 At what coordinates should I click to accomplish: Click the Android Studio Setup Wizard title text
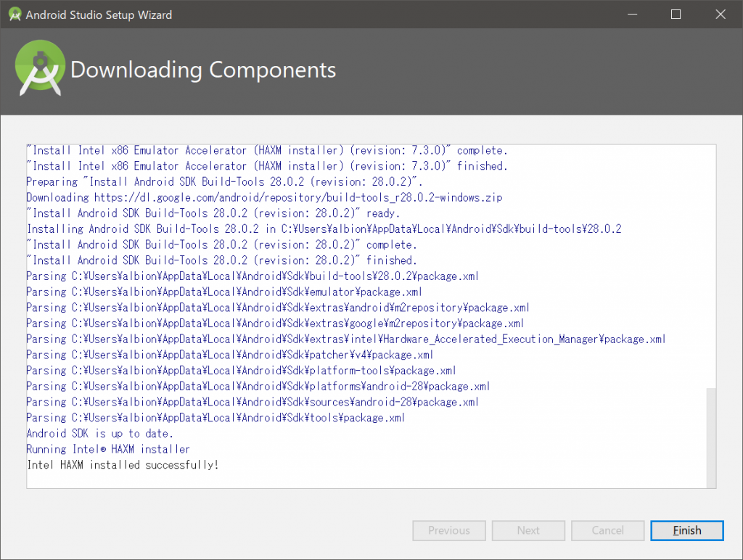(x=99, y=14)
